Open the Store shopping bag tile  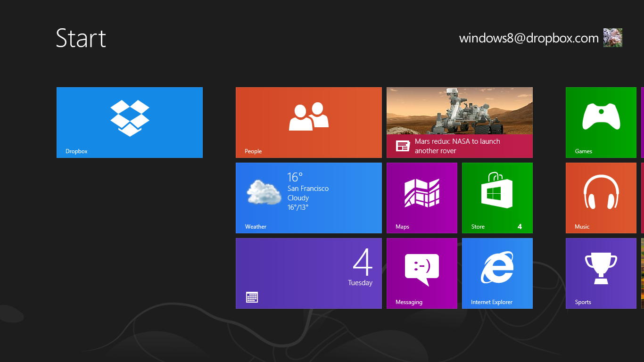click(497, 198)
